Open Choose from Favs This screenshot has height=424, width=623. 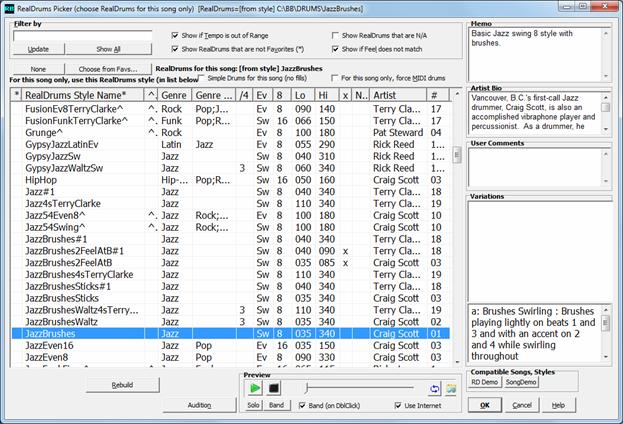point(108,69)
